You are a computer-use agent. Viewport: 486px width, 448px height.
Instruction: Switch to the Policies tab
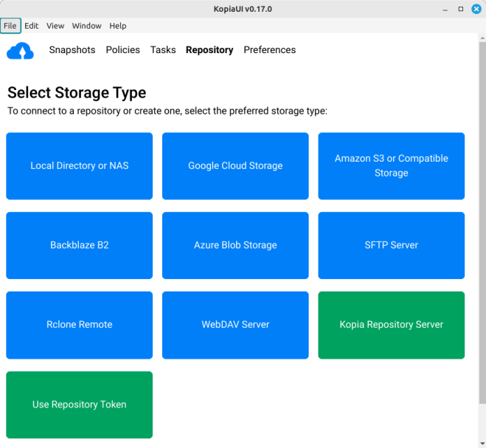[122, 49]
